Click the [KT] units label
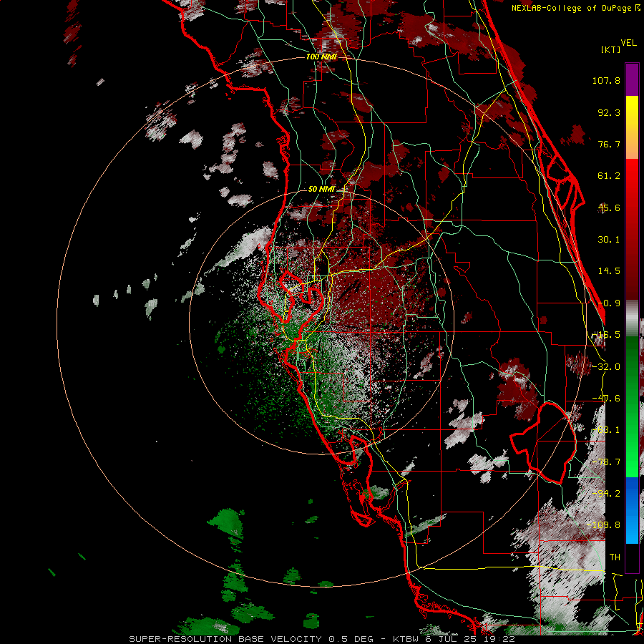This screenshot has width=644, height=644. (610, 49)
